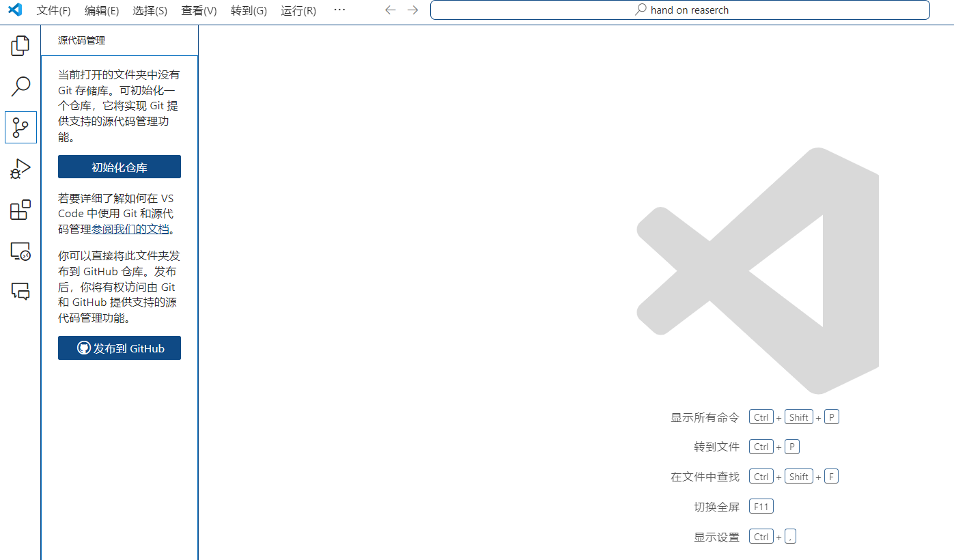The image size is (954, 560).
Task: Click the 转到文件 label
Action: pos(716,447)
